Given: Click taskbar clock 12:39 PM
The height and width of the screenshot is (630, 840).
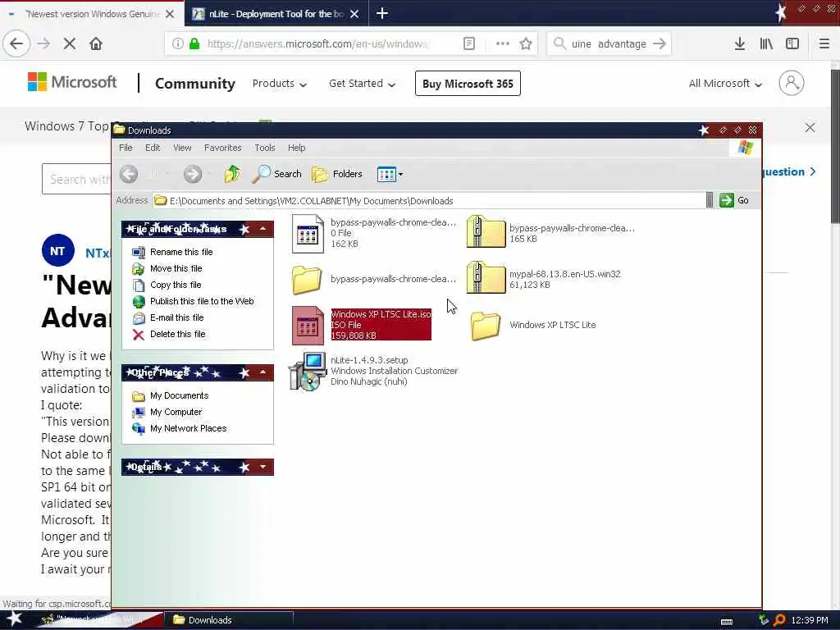Looking at the screenshot, I should [810, 620].
